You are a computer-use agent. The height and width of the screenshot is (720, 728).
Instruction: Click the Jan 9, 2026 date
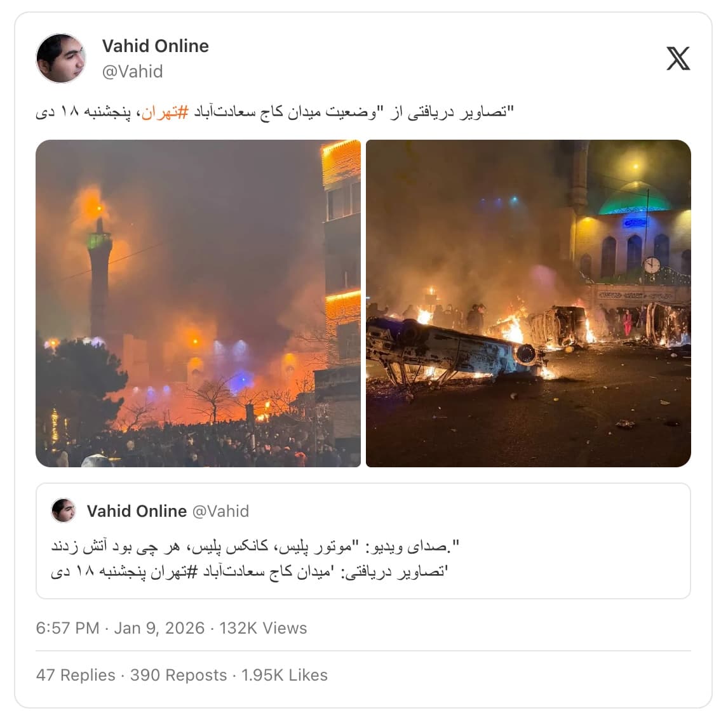(159, 628)
